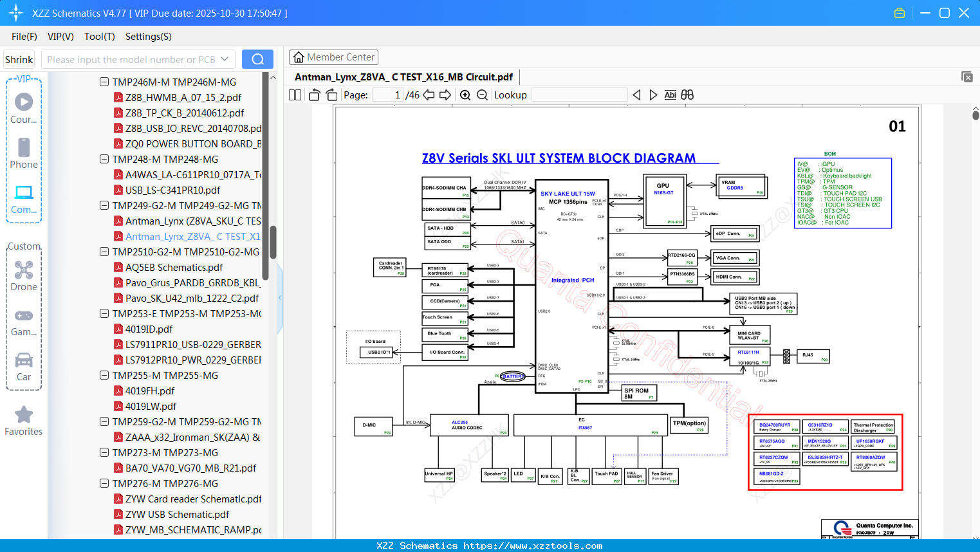Select Pavo_SK_U42_mlb_1222_C2.pdf
The height and width of the screenshot is (552, 980).
click(x=192, y=298)
